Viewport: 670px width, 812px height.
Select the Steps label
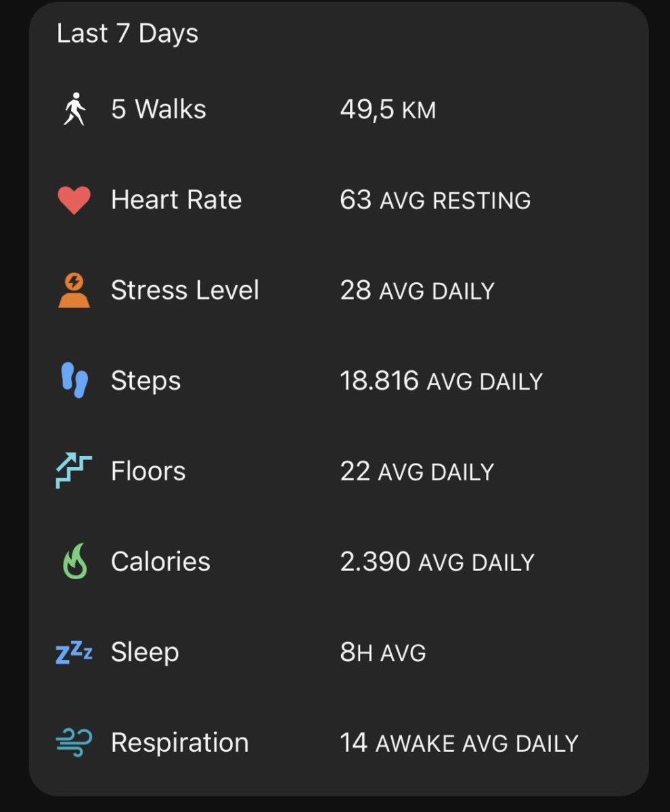[146, 381]
